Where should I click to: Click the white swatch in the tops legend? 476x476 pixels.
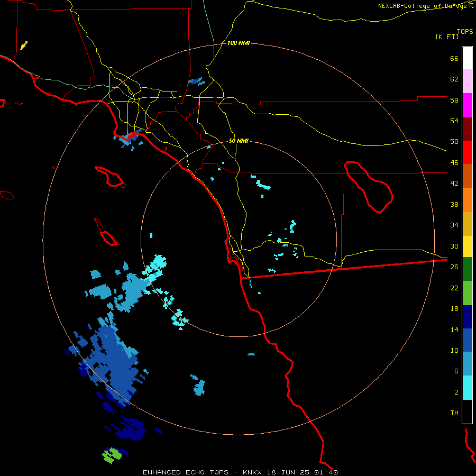tap(467, 58)
